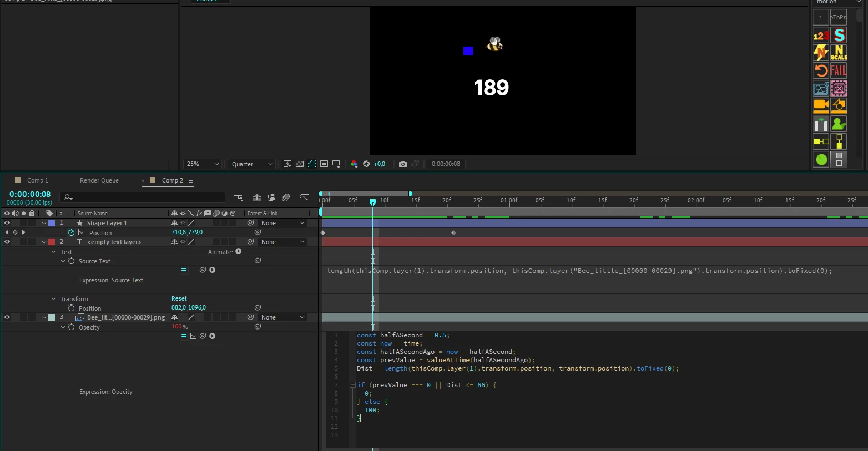Click the Parent & Link column header
The width and height of the screenshot is (868, 451).
(263, 214)
